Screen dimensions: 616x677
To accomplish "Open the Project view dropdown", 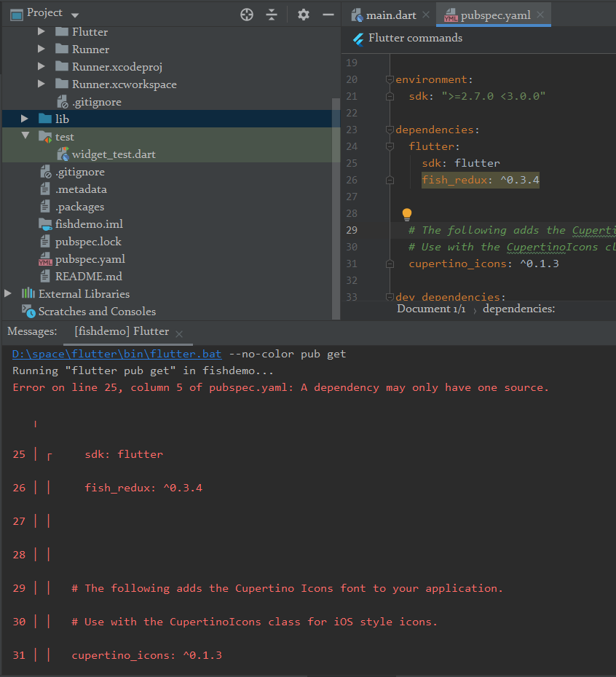I will point(75,14).
